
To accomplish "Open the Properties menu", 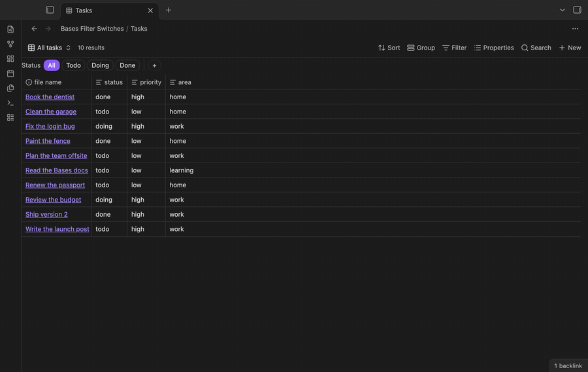I will pyautogui.click(x=494, y=48).
